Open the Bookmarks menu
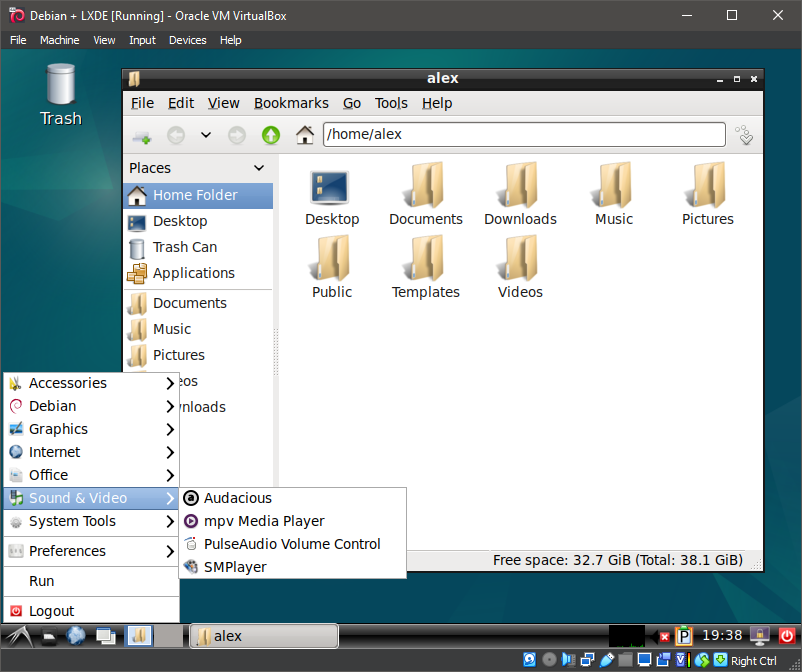Viewport: 802px width, 672px height. (291, 102)
